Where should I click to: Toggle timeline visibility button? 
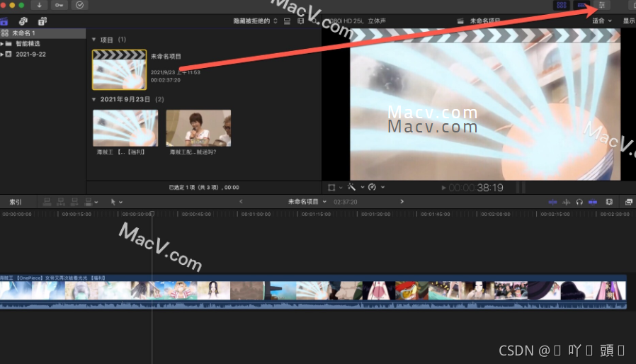click(x=581, y=5)
